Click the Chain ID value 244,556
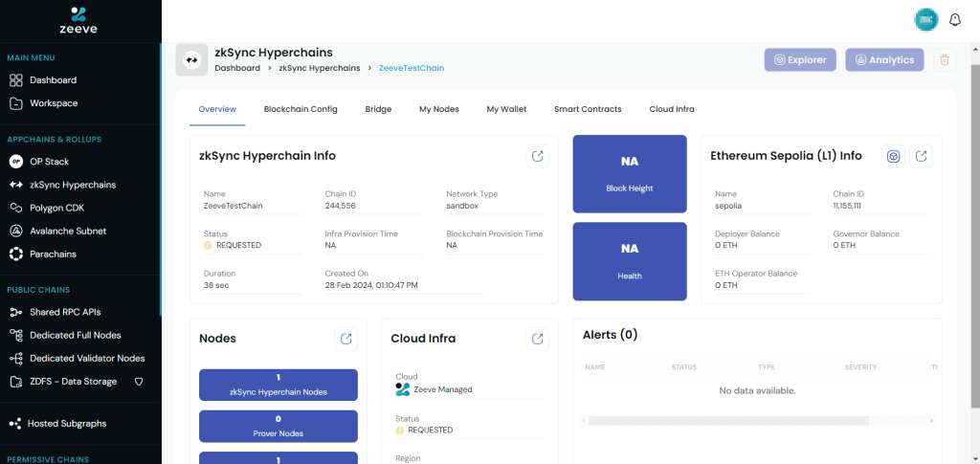Screen dimensions: 980x464 341,206
